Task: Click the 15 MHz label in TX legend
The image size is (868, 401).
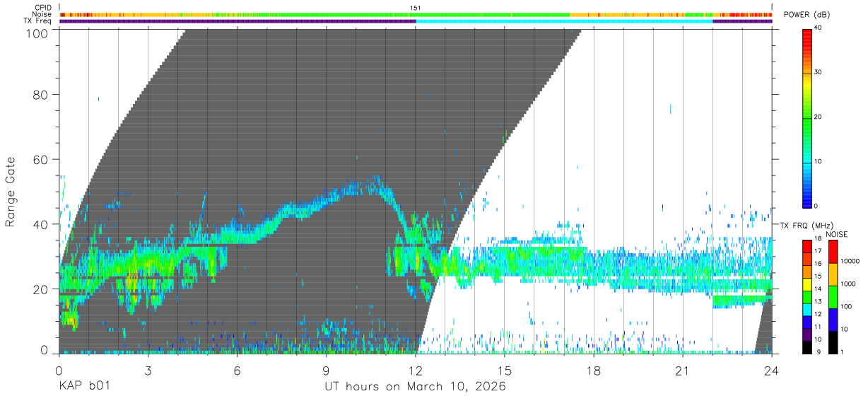Action: click(x=819, y=276)
